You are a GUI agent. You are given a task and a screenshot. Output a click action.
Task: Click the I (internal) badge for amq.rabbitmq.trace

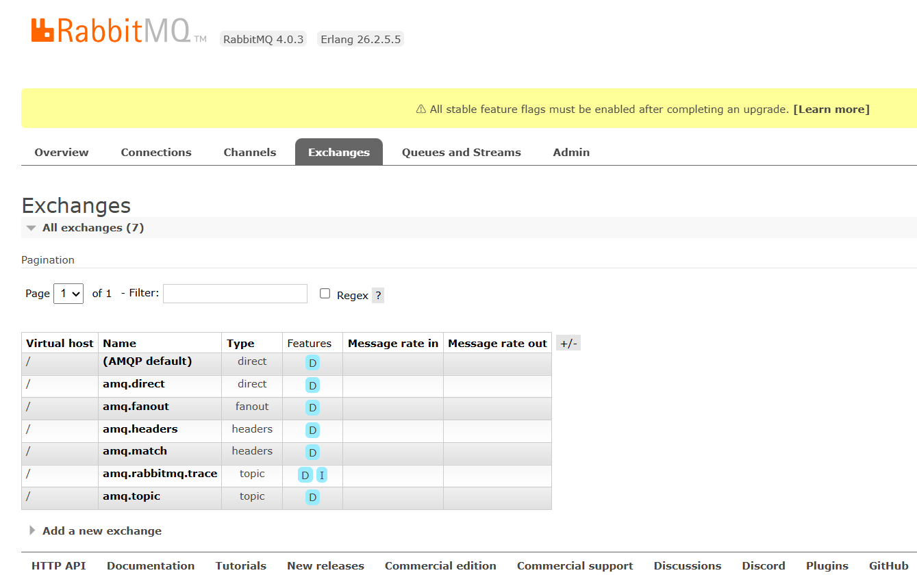click(322, 475)
